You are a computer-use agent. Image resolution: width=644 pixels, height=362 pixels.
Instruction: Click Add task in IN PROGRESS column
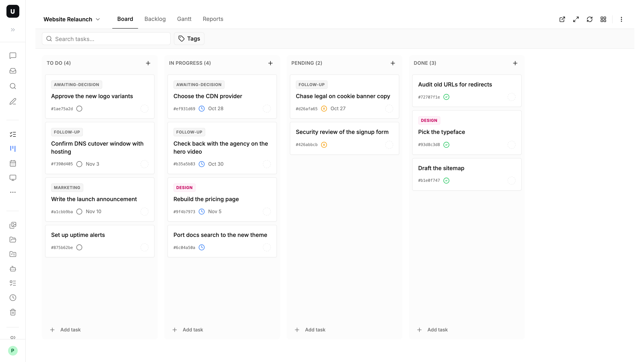[x=188, y=330]
